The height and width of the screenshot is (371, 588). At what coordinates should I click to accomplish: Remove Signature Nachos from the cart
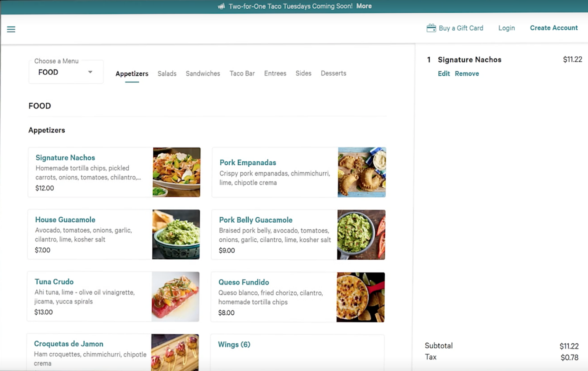(467, 73)
